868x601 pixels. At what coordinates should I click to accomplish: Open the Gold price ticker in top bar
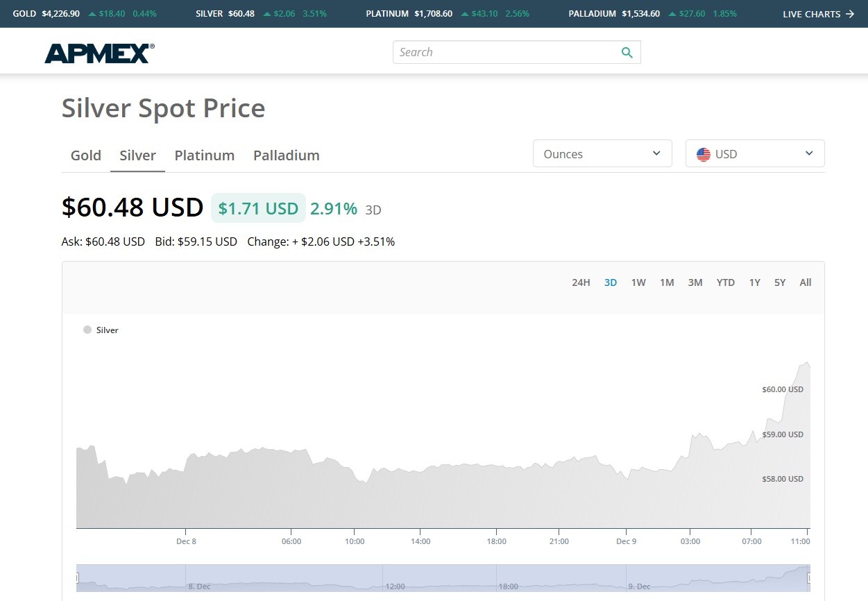[x=84, y=14]
